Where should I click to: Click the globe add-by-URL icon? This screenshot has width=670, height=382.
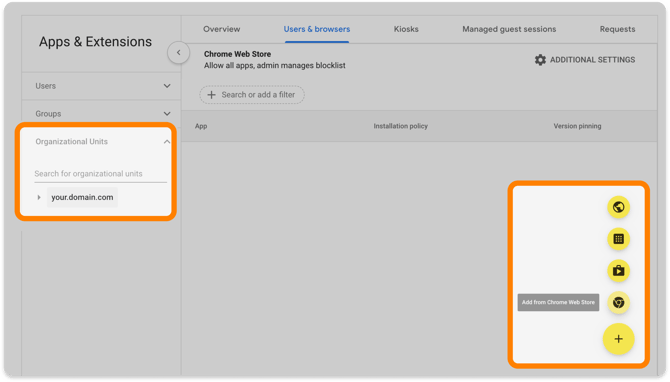(618, 207)
